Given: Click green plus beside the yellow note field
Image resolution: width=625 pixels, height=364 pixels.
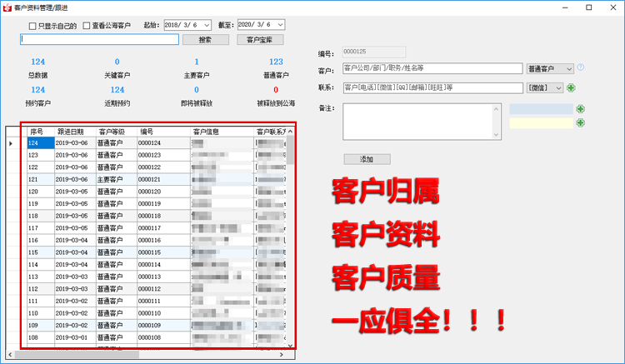Looking at the screenshot, I should pos(580,122).
